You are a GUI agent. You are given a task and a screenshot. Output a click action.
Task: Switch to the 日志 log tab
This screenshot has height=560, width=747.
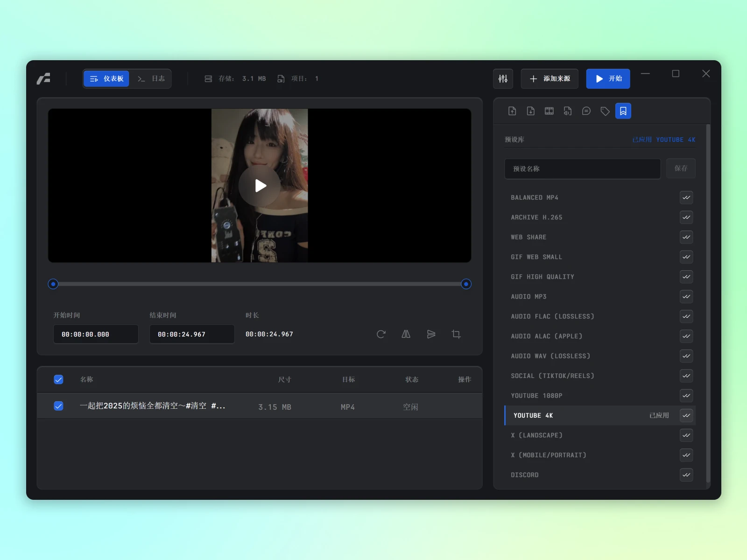pyautogui.click(x=151, y=79)
